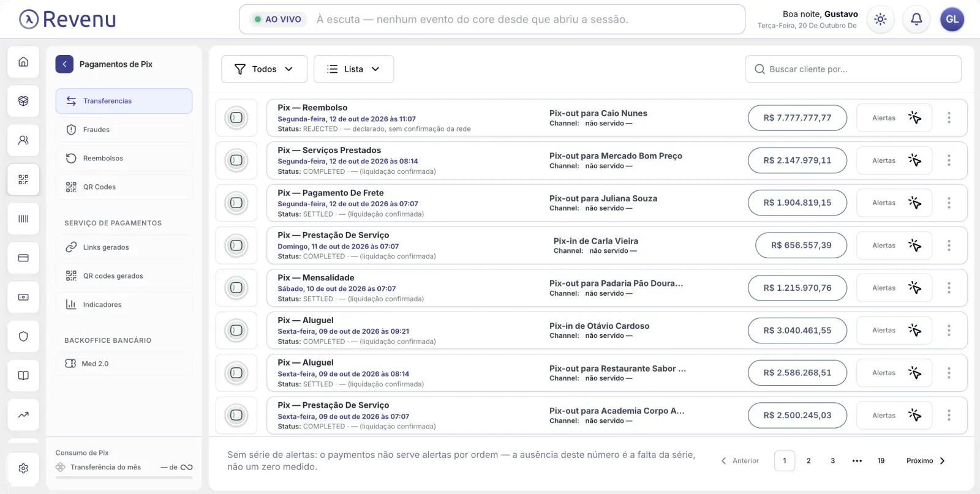
Task: Open more options for Padaria Pão Doura row
Action: pos(949,288)
